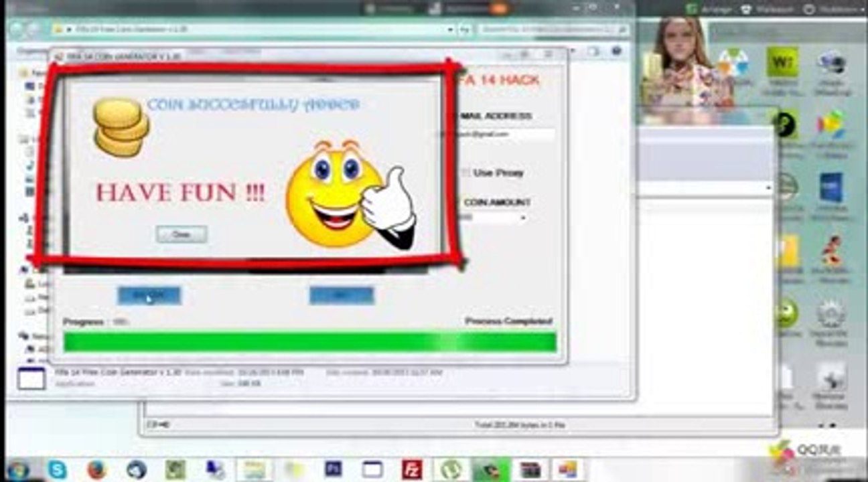Click the Explorer search box

pyautogui.click(x=553, y=29)
